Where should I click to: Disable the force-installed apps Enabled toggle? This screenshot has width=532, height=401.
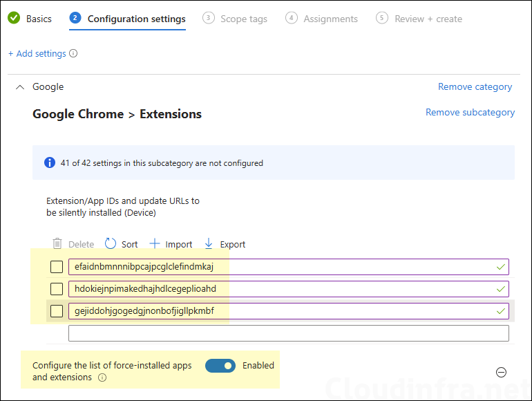[x=220, y=366]
